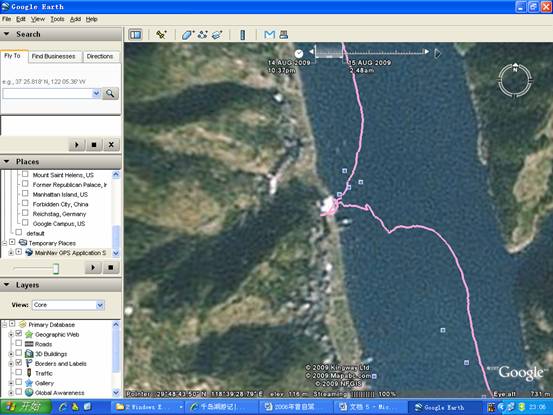Click the Add Placemark toolbar icon
This screenshot has width=553, height=415.
point(162,35)
